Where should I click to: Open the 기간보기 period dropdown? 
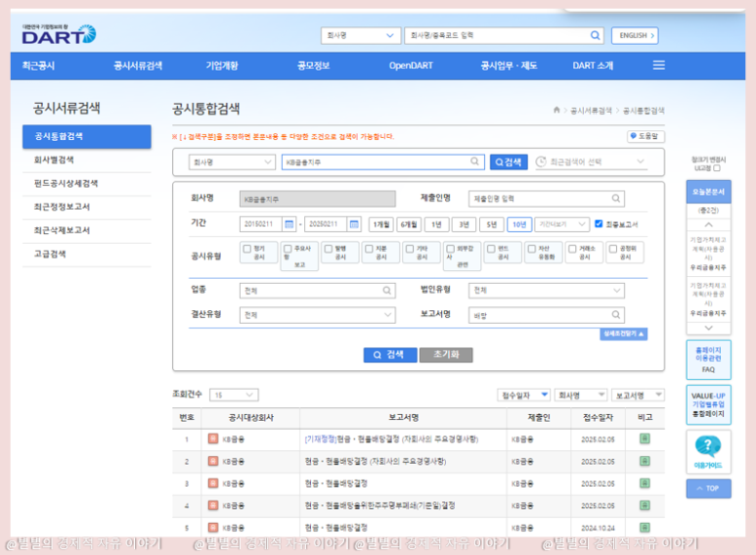561,224
